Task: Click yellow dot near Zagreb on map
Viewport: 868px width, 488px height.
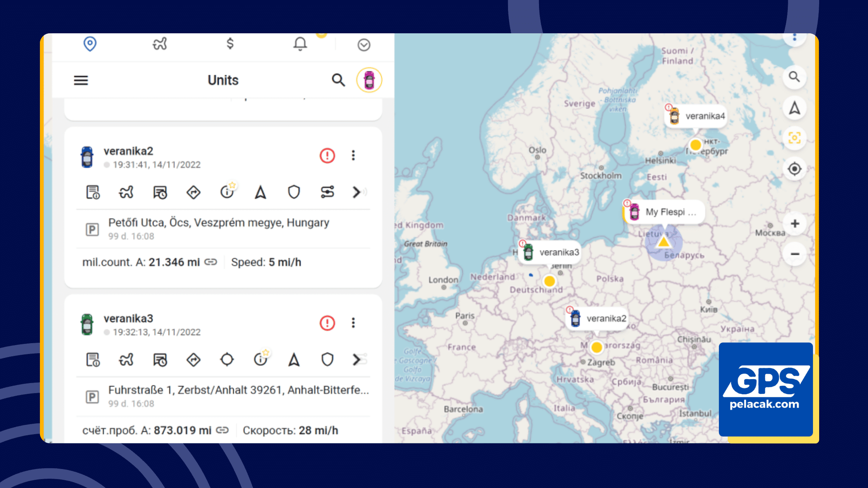Action: (597, 347)
